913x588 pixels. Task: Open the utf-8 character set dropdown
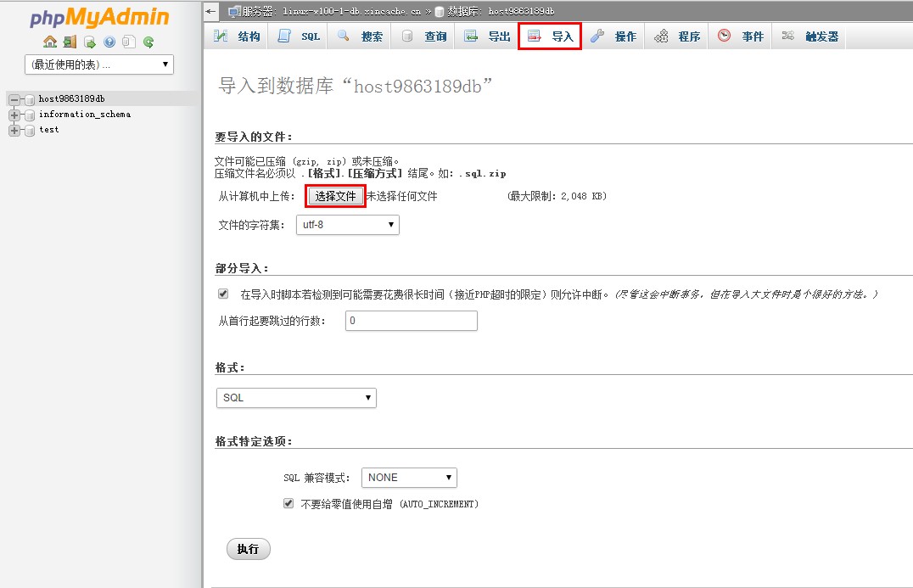(x=348, y=225)
